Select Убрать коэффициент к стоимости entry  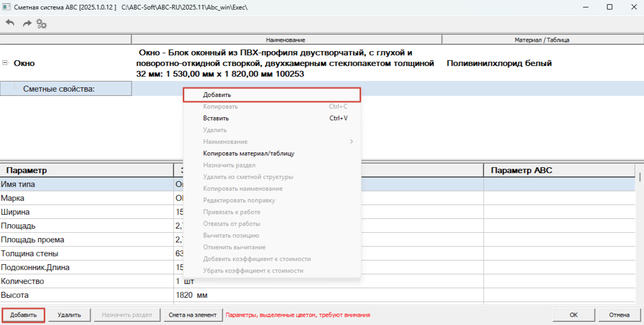[x=272, y=271]
